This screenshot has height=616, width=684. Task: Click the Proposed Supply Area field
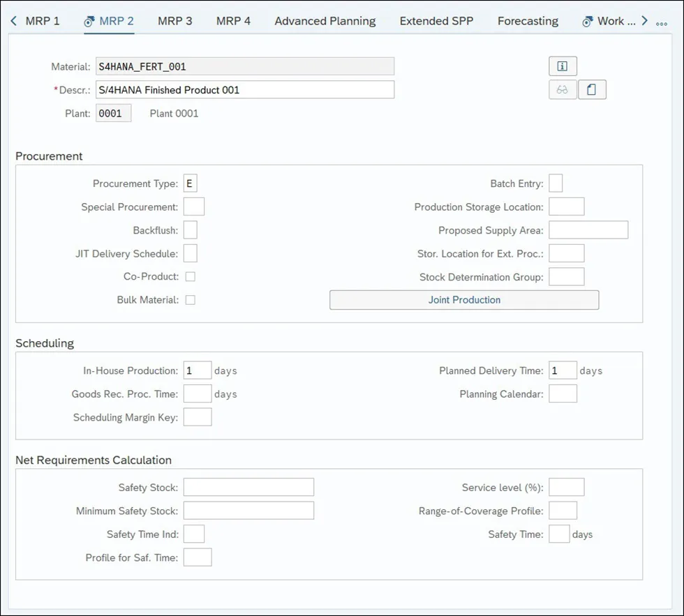(x=588, y=230)
